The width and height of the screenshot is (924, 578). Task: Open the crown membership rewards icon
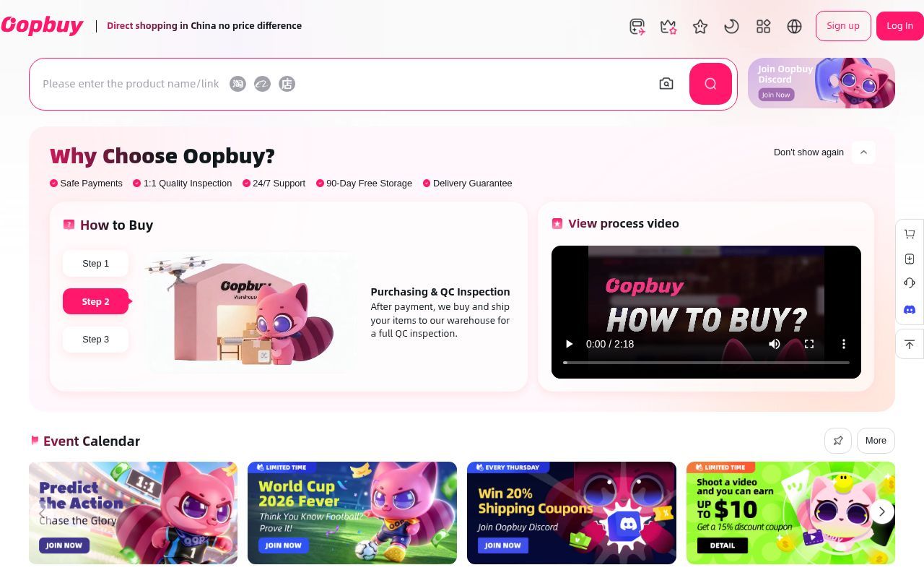[668, 27]
